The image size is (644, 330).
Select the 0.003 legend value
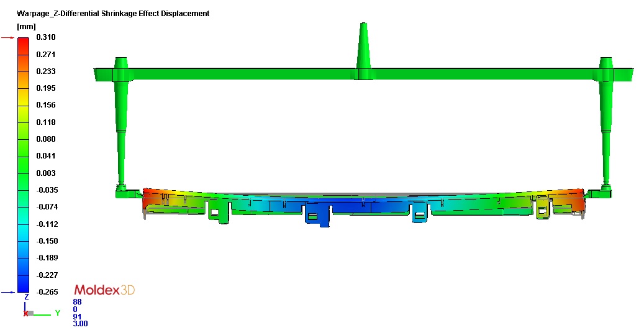point(46,173)
